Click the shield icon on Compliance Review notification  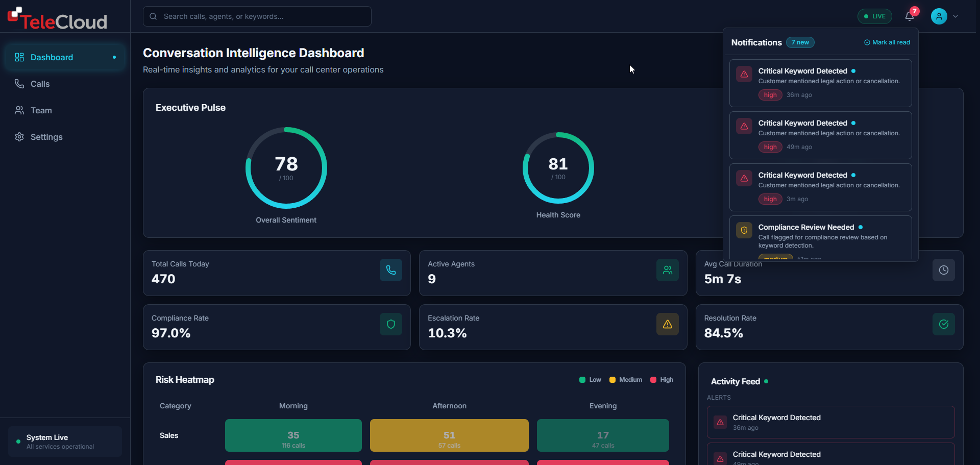click(x=744, y=230)
